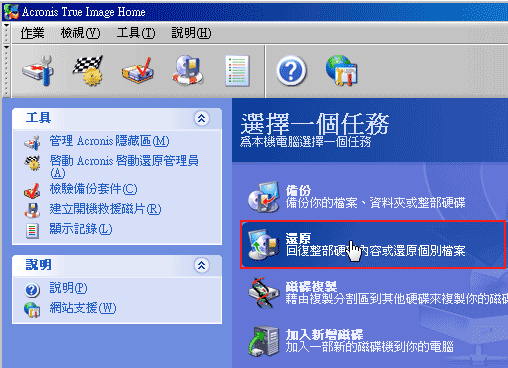Click the Show Log toolbar icon
The image size is (508, 368).
tap(237, 71)
